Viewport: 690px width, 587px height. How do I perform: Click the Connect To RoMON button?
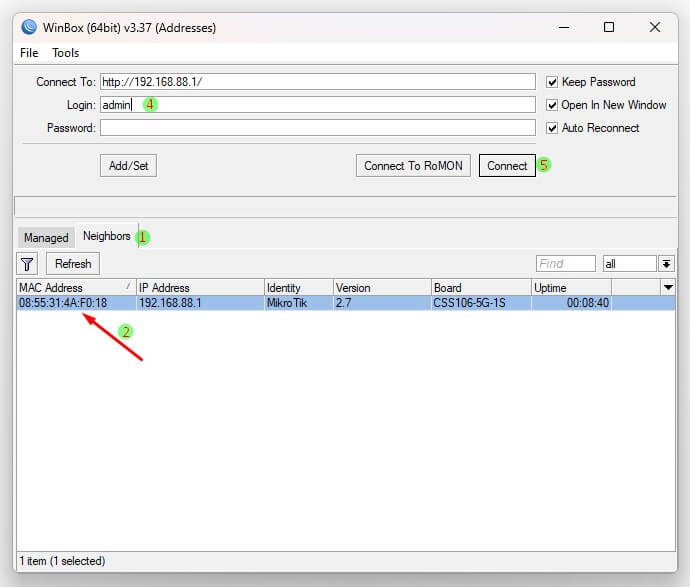413,166
